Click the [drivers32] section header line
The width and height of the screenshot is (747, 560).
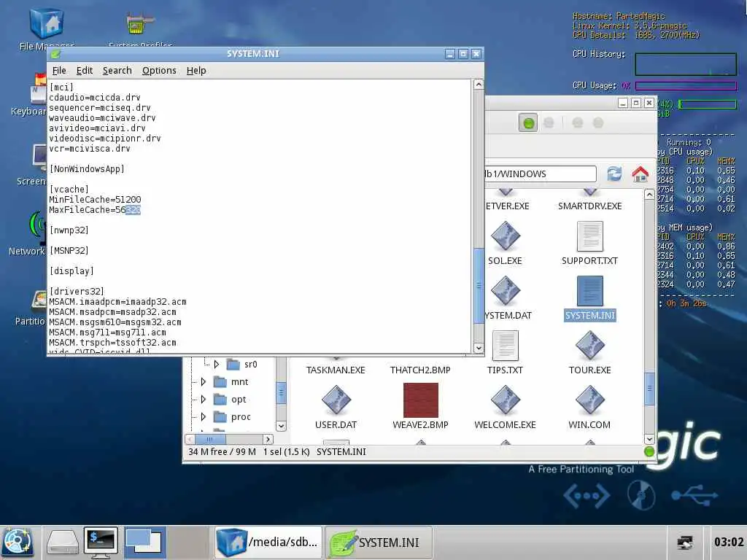[76, 292]
